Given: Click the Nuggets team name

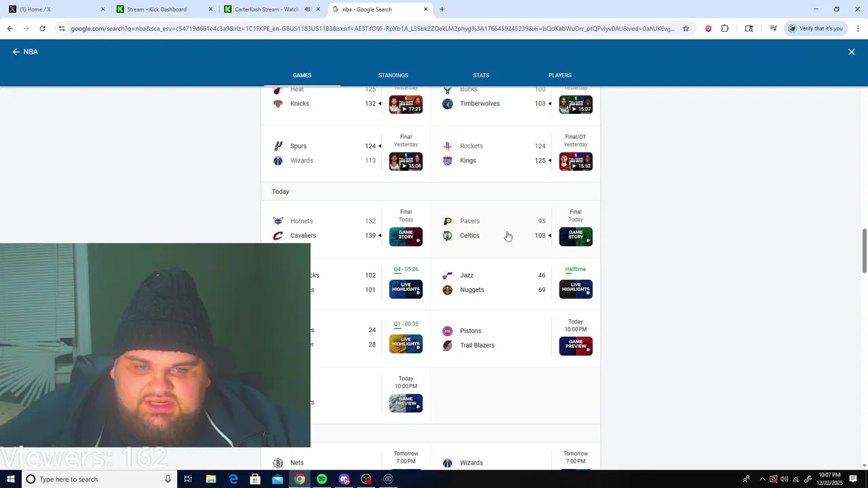Looking at the screenshot, I should (x=472, y=290).
